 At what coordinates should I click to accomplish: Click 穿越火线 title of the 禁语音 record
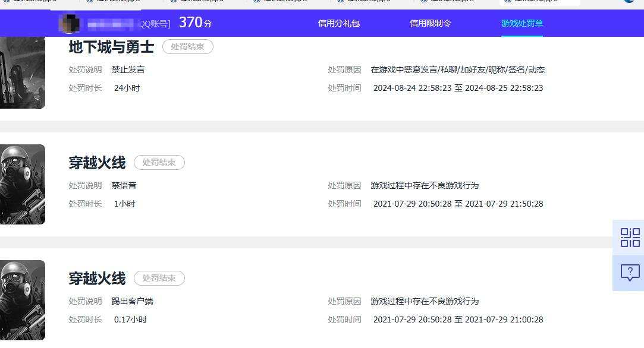(98, 163)
